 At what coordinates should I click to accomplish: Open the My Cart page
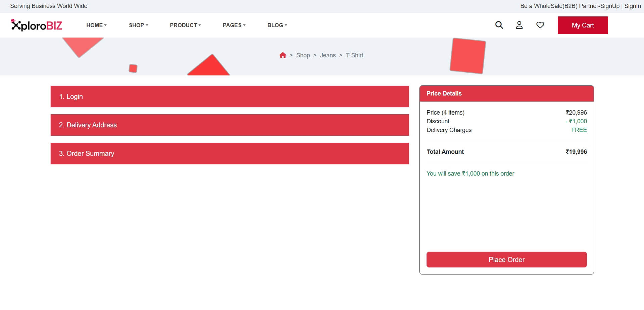[x=583, y=25]
